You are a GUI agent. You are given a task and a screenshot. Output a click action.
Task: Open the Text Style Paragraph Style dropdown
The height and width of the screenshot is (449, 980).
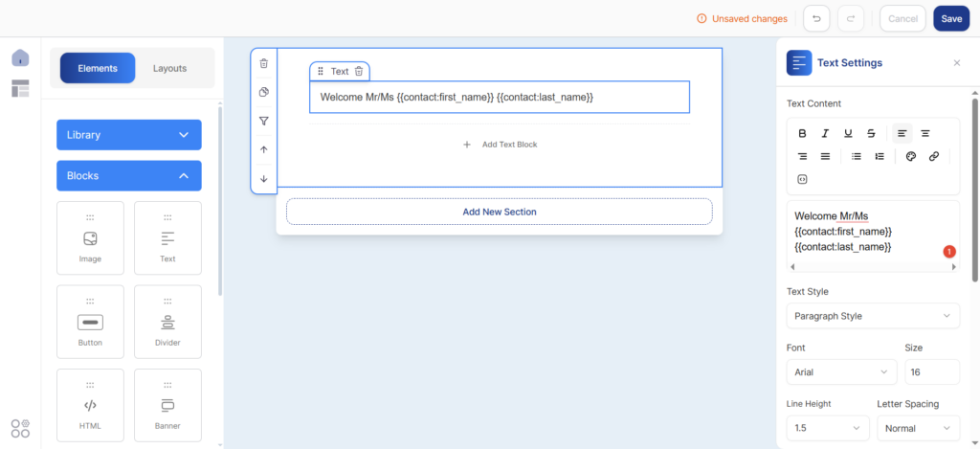point(873,316)
